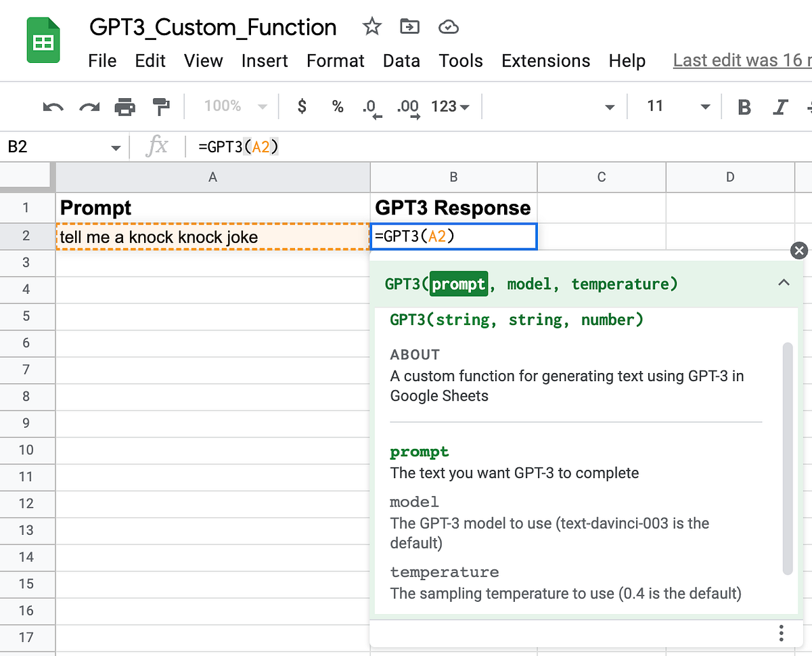This screenshot has height=656, width=812.
Task: Click the Decrease decimal places icon
Action: 371,106
